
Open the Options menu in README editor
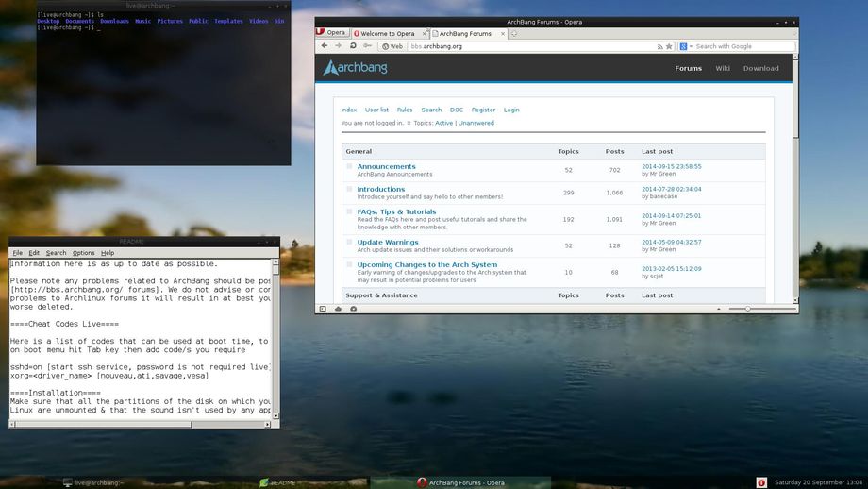pyautogui.click(x=84, y=253)
